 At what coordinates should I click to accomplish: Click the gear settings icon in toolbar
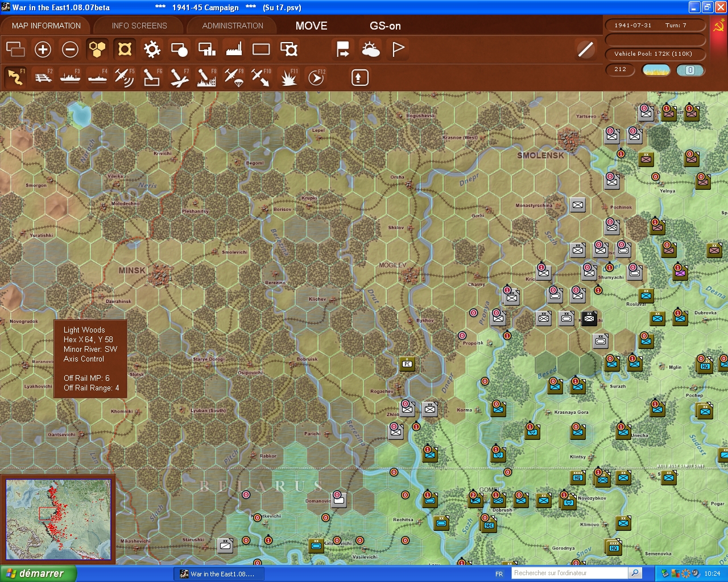click(152, 49)
